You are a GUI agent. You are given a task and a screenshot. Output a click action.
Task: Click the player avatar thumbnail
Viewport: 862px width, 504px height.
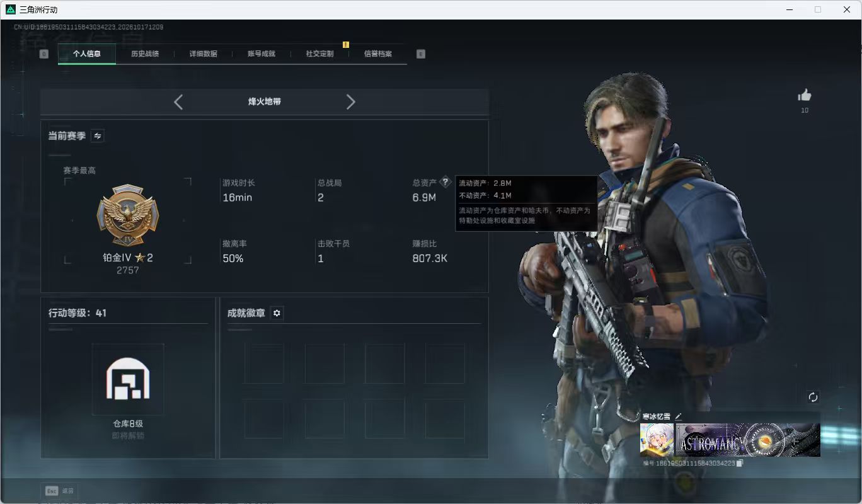pyautogui.click(x=657, y=440)
